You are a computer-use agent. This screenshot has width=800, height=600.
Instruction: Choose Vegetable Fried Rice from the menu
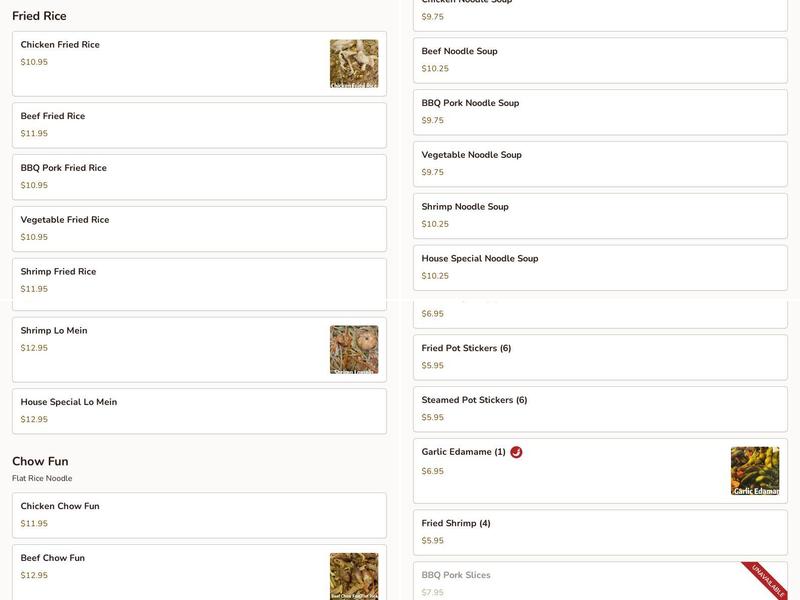pos(199,229)
